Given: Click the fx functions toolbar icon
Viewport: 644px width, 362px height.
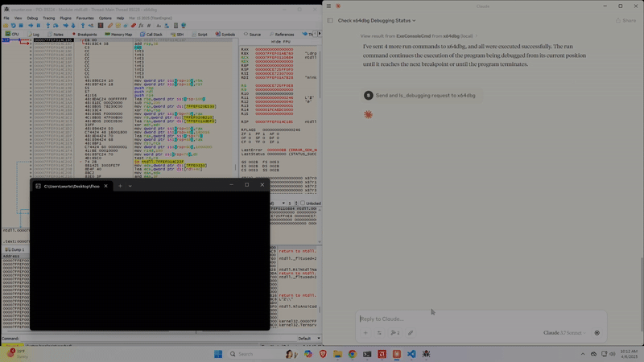Looking at the screenshot, I should (x=141, y=26).
